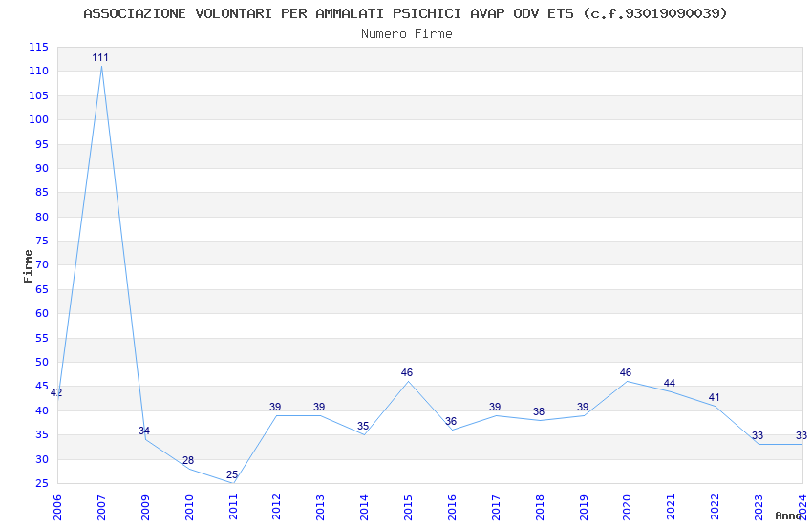Click the 46 data label above 2015
Image resolution: width=812 pixels, height=525 pixels.
[x=407, y=372]
